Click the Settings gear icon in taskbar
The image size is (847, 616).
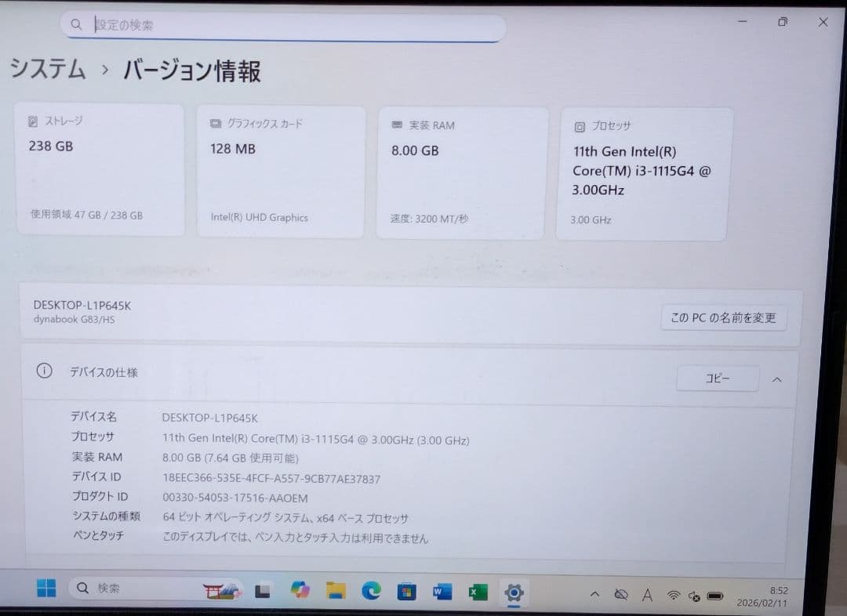(515, 593)
